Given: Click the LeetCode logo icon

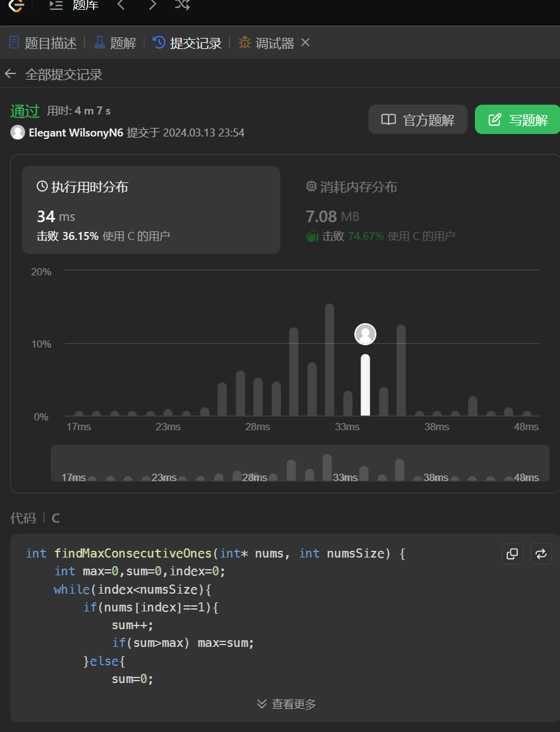Looking at the screenshot, I should (16, 5).
